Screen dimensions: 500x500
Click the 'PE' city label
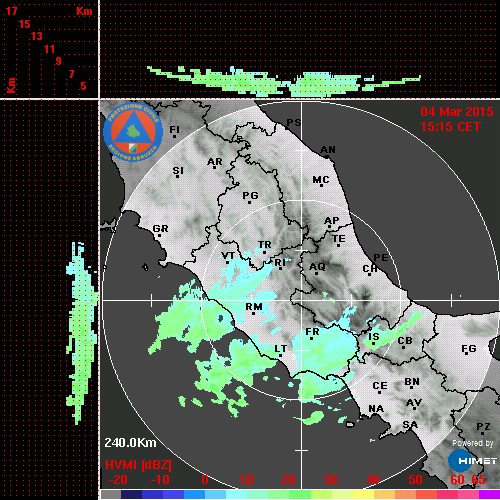381,258
